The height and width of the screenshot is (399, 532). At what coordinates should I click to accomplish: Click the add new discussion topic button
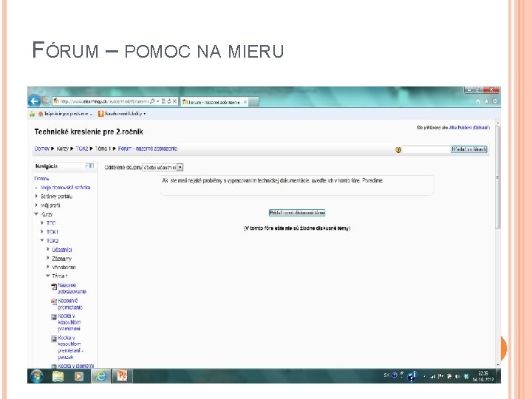point(297,213)
